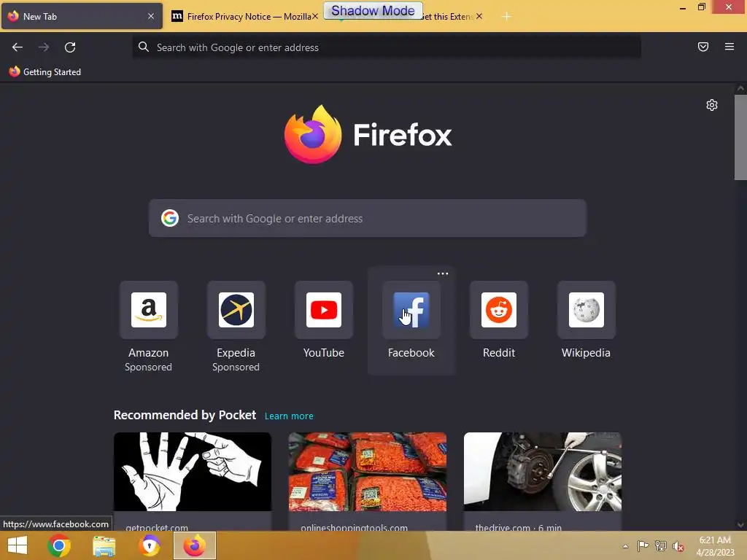The image size is (747, 560).
Task: Open the Reddit shortcut tile
Action: point(499,310)
